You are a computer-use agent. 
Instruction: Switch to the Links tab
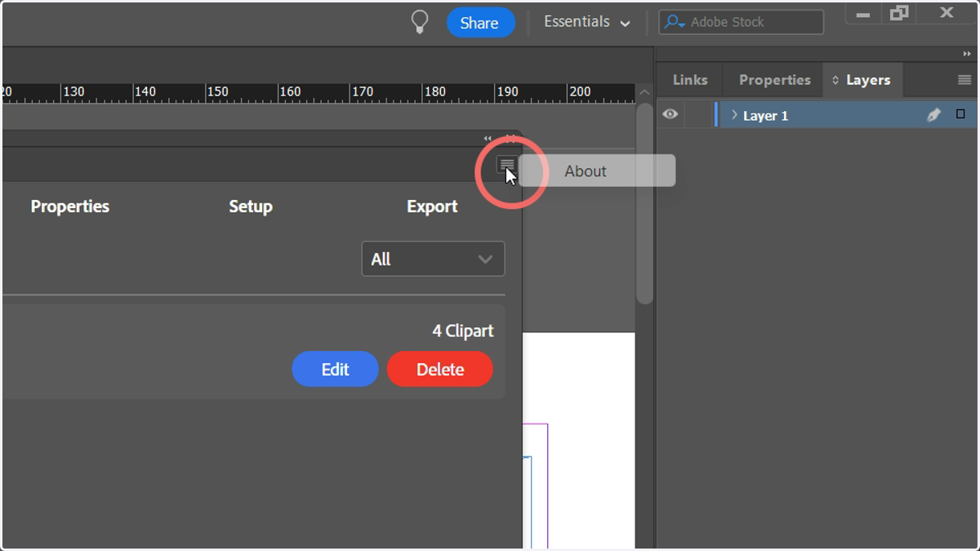(x=690, y=80)
